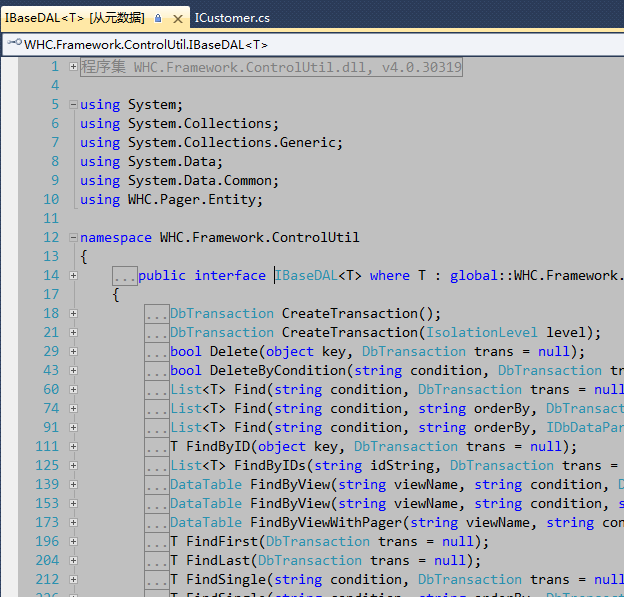Click the collapsed ellipsis box before public interface
This screenshot has width=624, height=597.
[125, 276]
